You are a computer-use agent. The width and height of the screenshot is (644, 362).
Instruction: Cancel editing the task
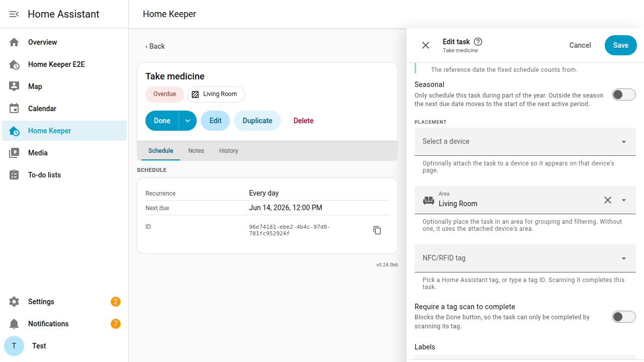pos(580,45)
